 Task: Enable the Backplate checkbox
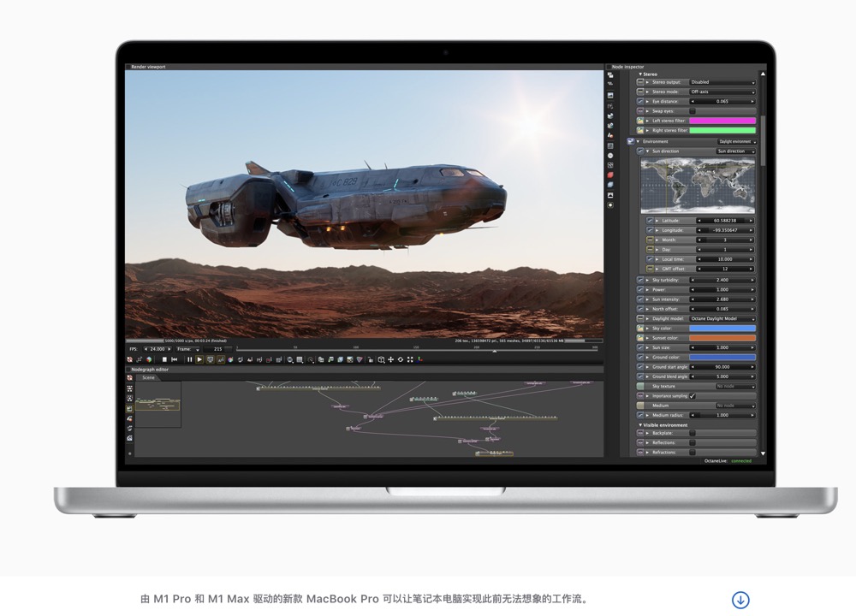click(x=693, y=433)
